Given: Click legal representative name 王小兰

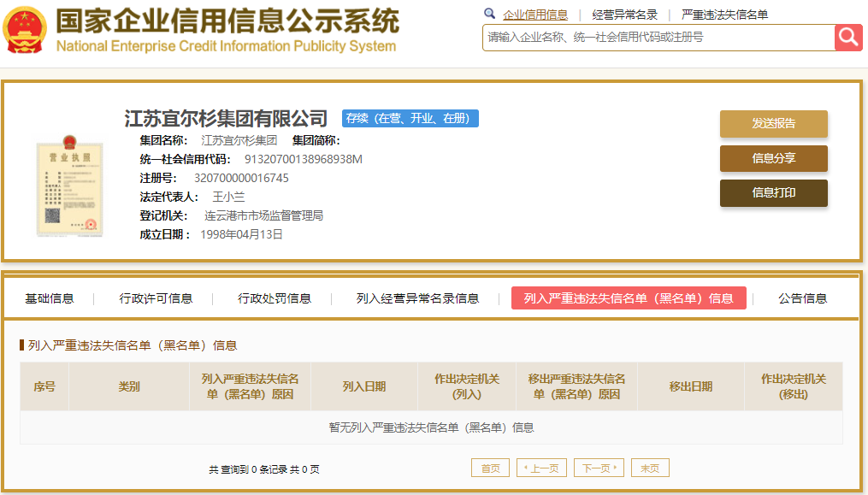Looking at the screenshot, I should pyautogui.click(x=228, y=197).
